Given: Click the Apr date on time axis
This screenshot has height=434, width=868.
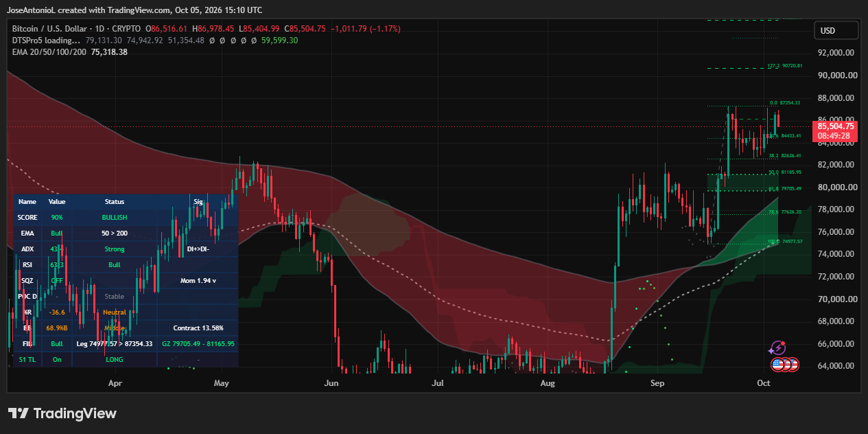Looking at the screenshot, I should [x=115, y=382].
